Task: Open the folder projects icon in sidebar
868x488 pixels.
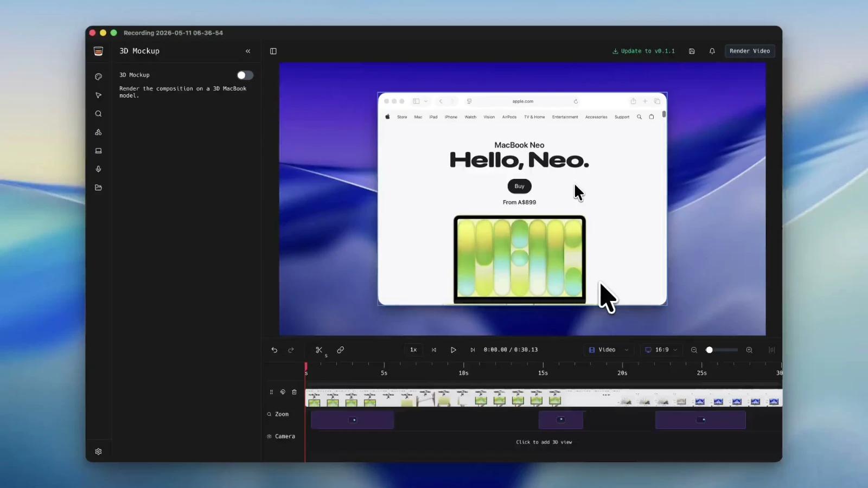Action: 98,188
